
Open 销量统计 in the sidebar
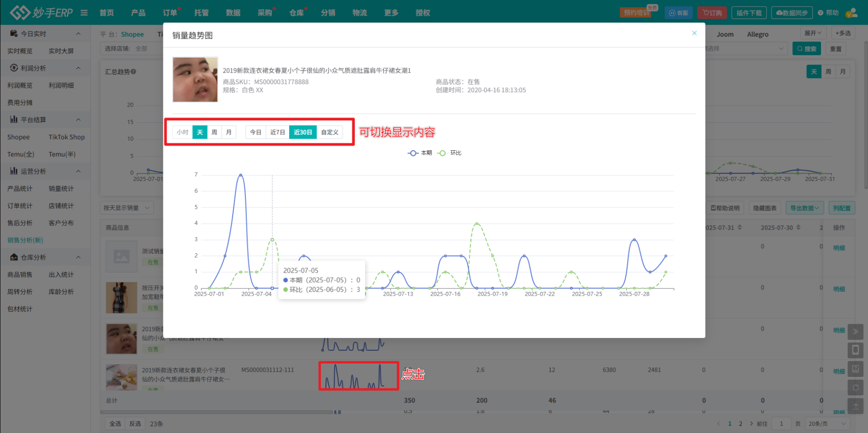[x=61, y=189]
